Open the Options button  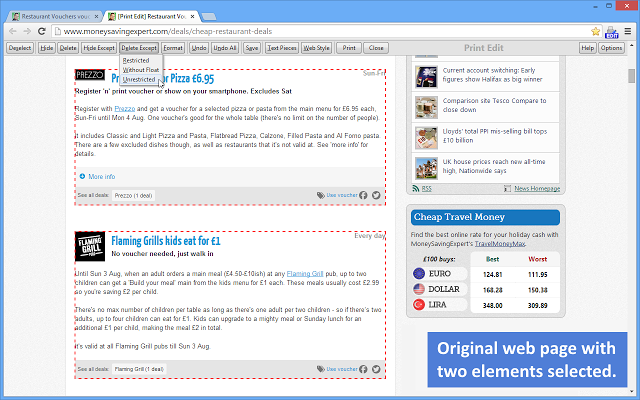tap(611, 48)
